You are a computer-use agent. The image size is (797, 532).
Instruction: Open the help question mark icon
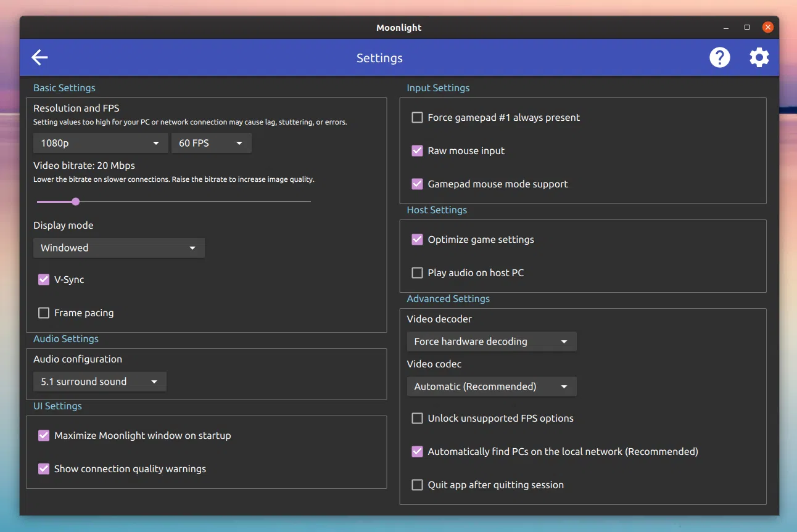719,57
